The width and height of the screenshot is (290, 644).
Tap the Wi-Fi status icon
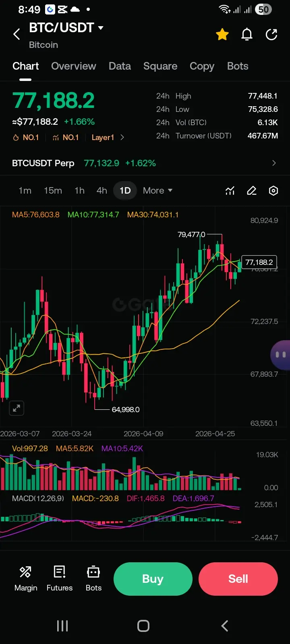224,9
